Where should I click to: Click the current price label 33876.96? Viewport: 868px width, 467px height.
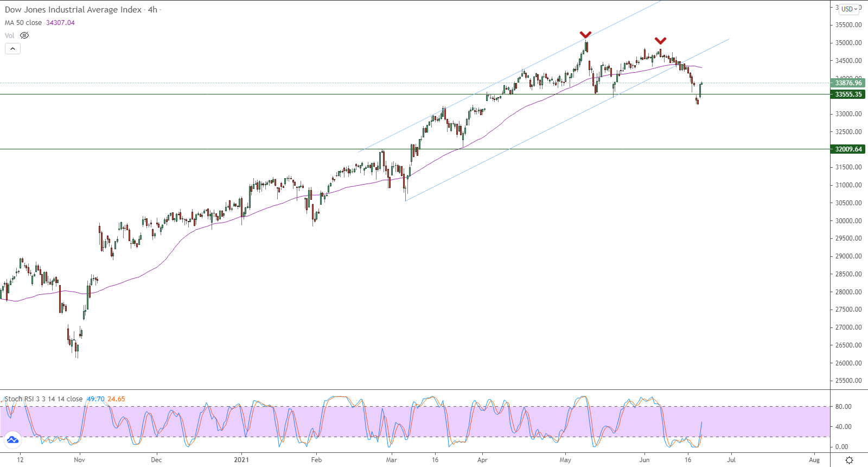848,83
